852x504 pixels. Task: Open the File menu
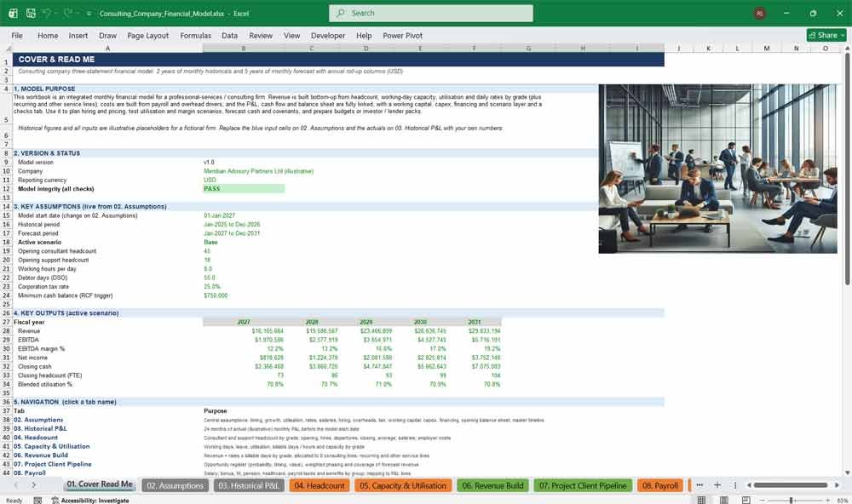coord(17,35)
